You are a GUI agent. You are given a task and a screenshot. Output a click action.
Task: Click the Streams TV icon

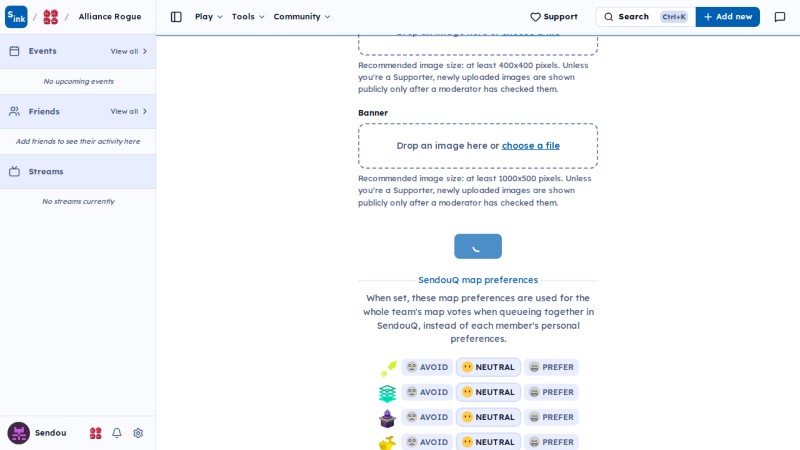[x=14, y=171]
